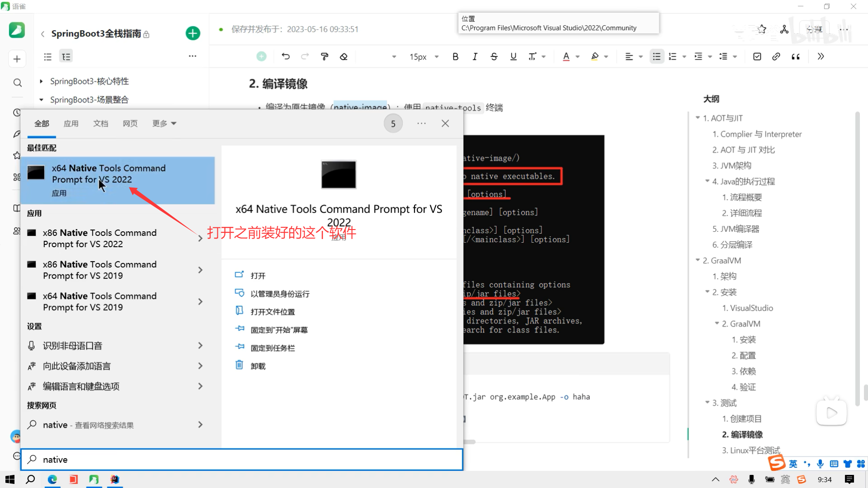
Task: Insert a blockquote with the quote icon
Action: click(x=796, y=56)
